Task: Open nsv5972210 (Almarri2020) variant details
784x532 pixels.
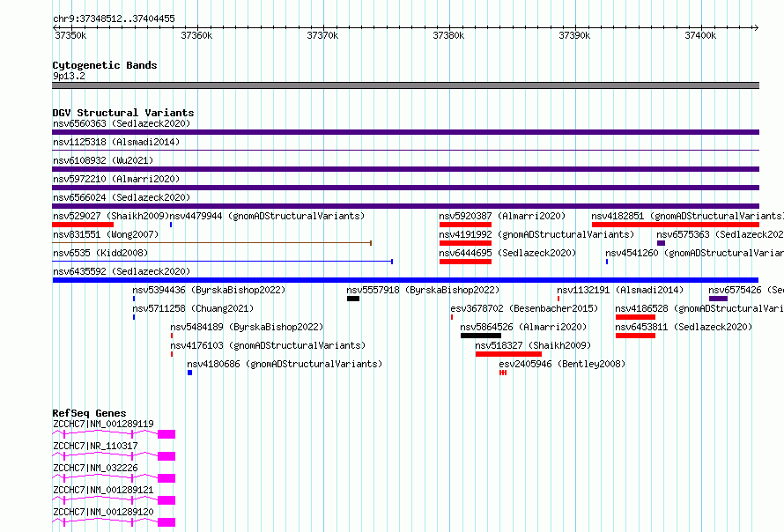Action: tap(116, 179)
